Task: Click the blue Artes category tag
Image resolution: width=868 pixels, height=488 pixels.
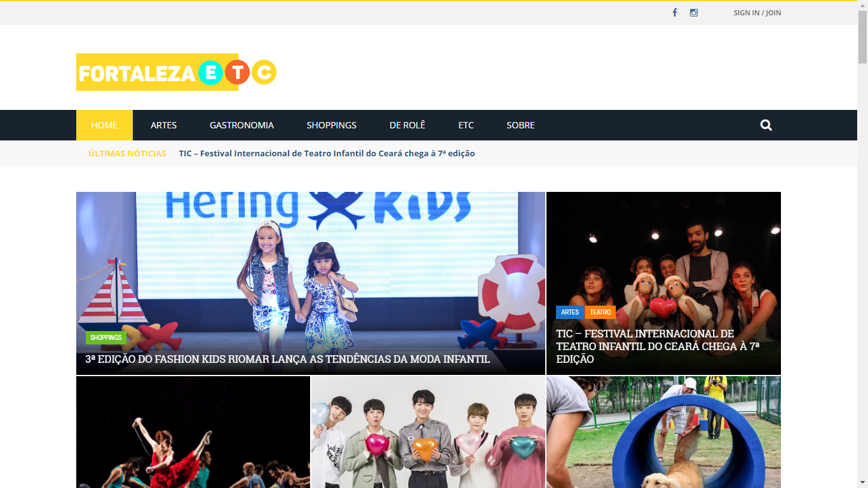Action: (570, 312)
